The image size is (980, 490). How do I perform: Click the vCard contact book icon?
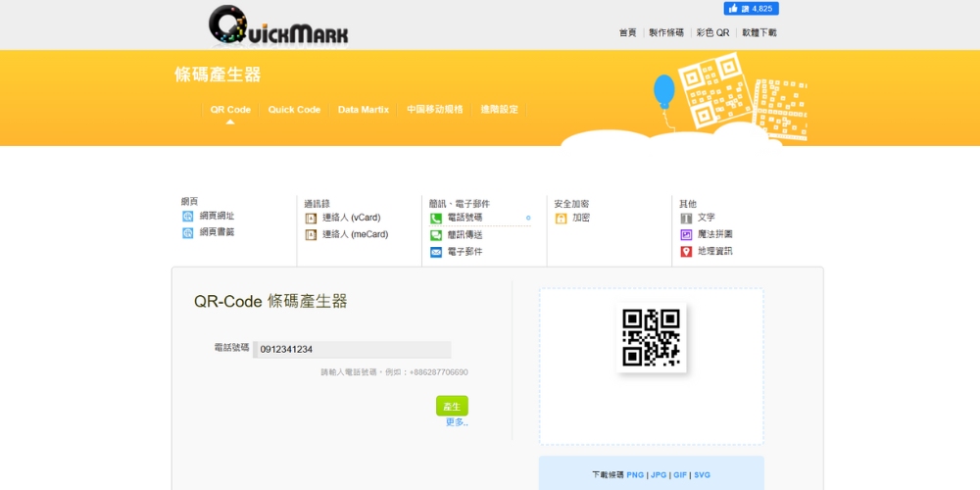311,219
